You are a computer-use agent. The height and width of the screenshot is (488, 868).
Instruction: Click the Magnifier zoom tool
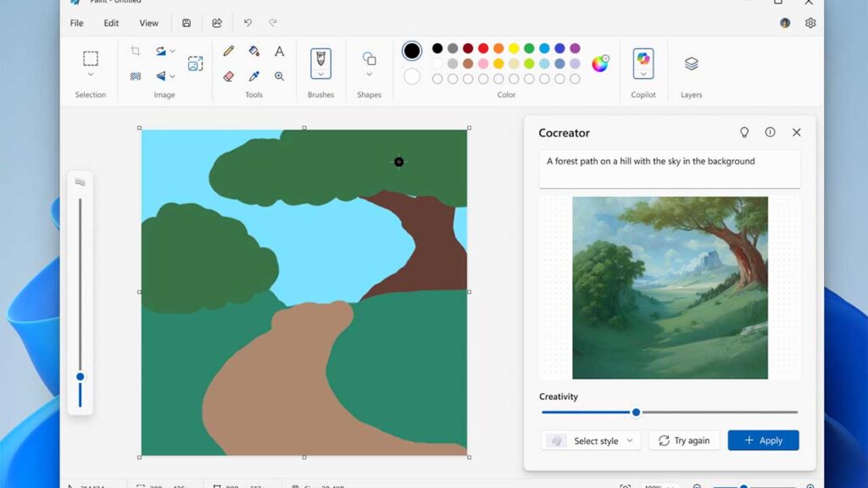(x=279, y=76)
